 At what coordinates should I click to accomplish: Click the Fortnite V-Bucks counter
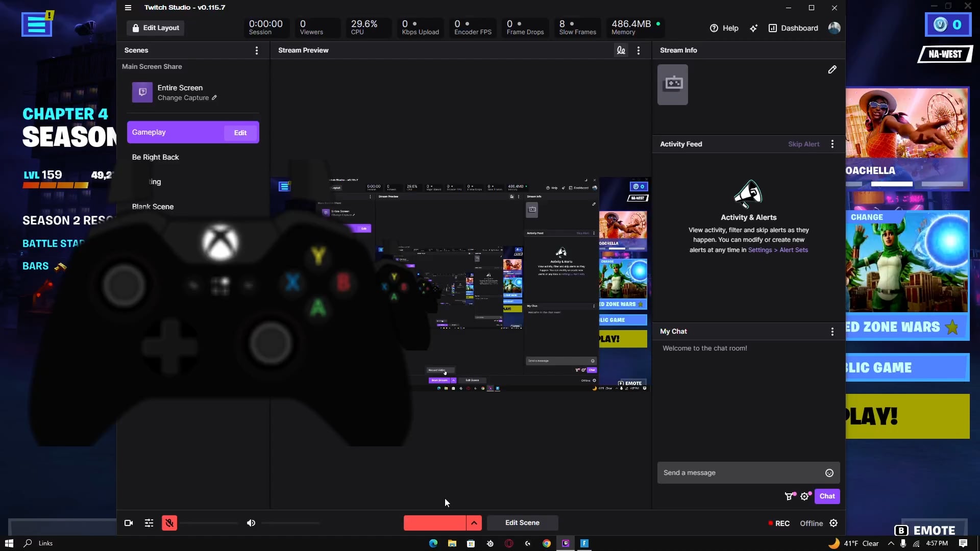(x=948, y=24)
